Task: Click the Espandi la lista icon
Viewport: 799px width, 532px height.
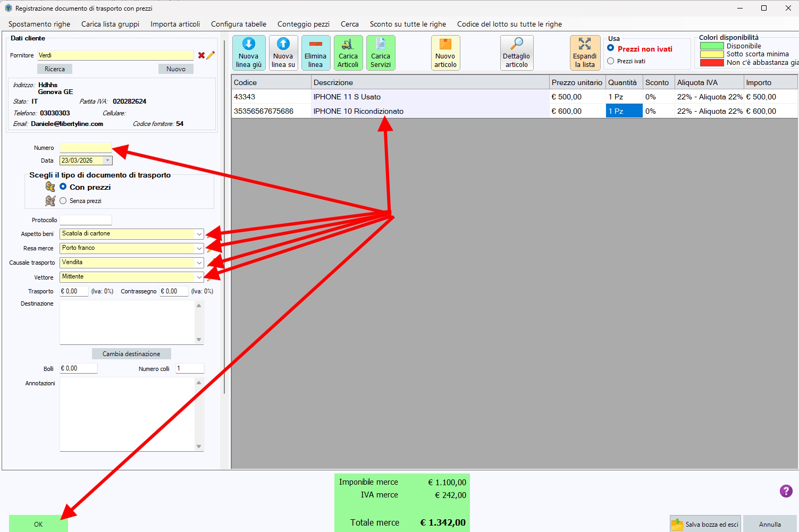Action: click(x=584, y=45)
